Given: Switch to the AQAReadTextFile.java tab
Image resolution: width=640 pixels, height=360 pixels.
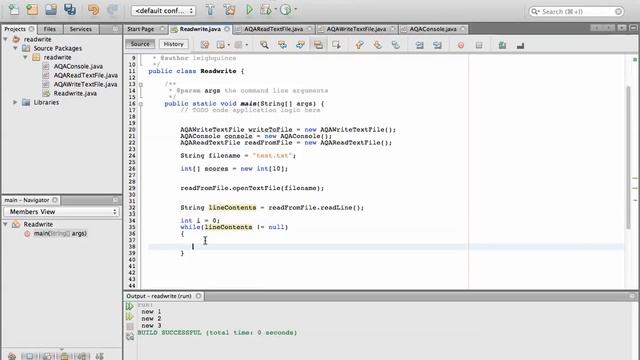Looking at the screenshot, I should pyautogui.click(x=273, y=29).
